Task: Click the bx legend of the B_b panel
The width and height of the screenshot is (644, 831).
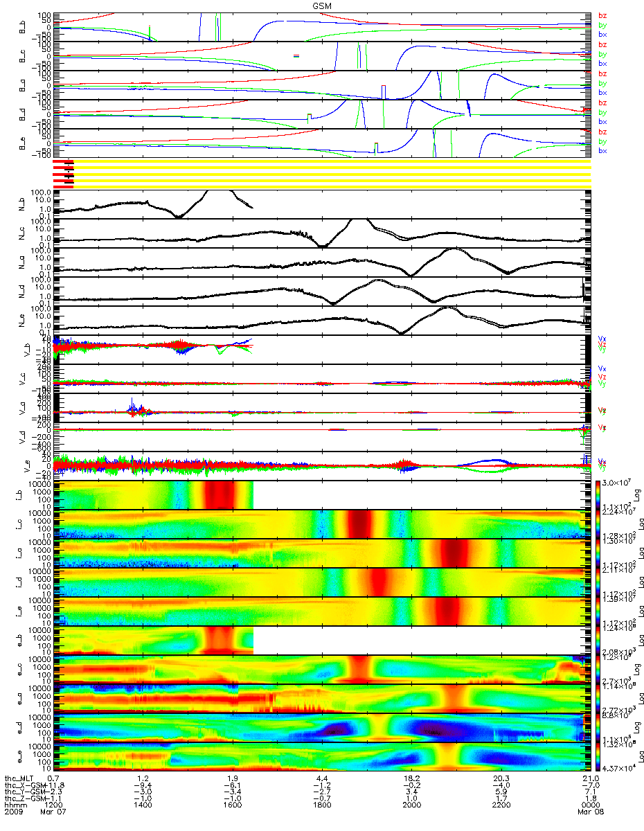Action: point(602,34)
